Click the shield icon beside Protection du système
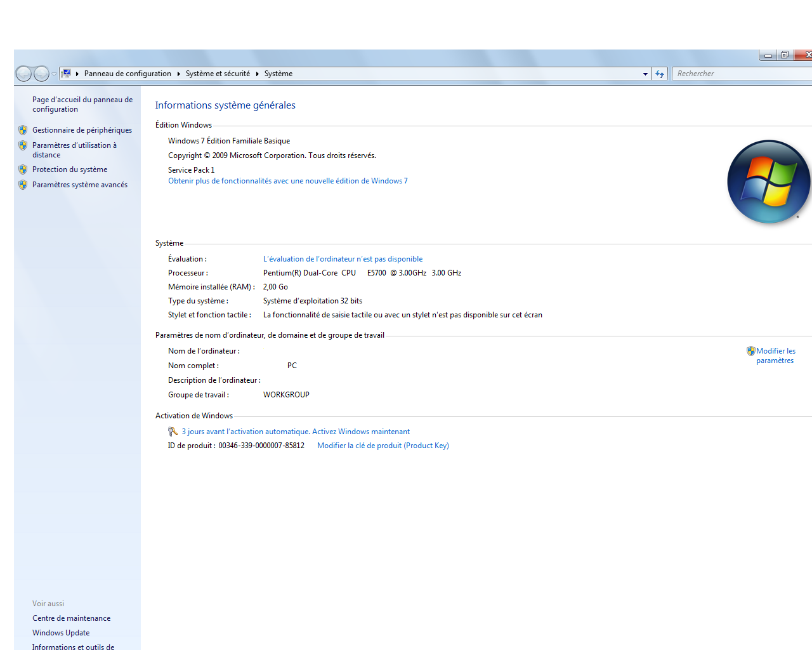 click(23, 169)
